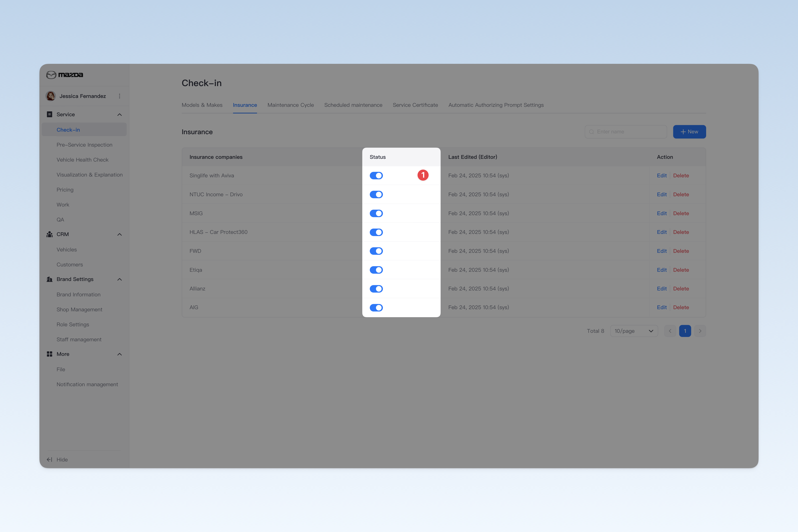The height and width of the screenshot is (532, 798).
Task: Turn off the FWD status switch
Action: [376, 251]
